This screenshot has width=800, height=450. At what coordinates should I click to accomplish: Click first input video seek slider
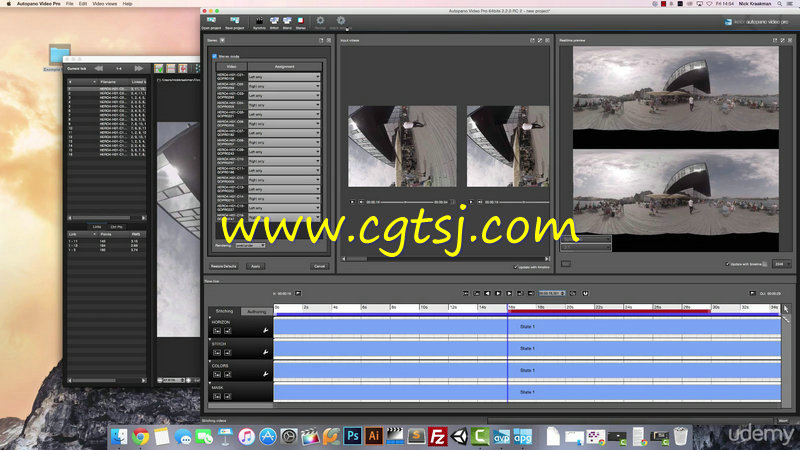[x=407, y=202]
